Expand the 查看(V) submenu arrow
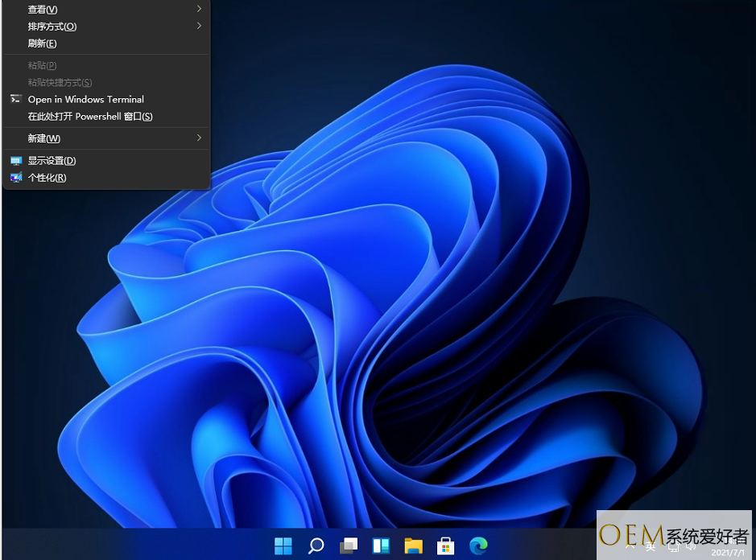This screenshot has height=560, width=756. point(199,9)
